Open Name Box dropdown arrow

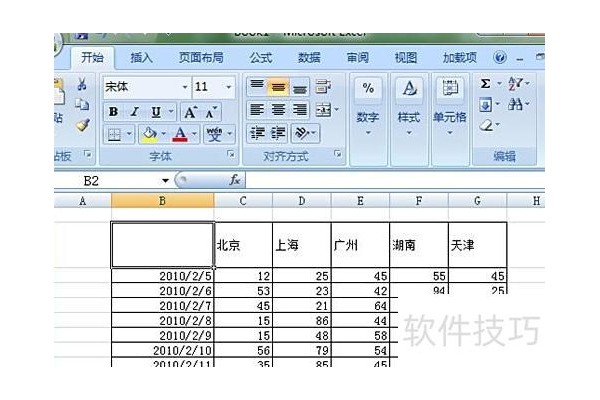165,180
